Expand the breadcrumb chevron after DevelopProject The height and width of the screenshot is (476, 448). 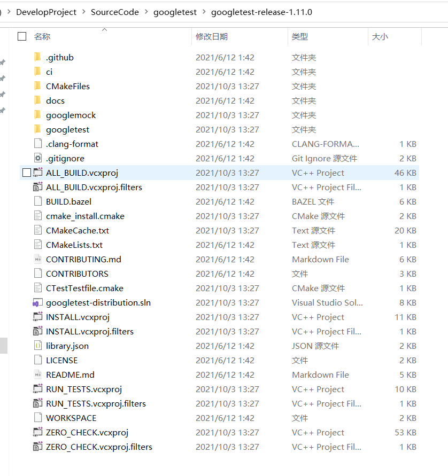click(x=83, y=12)
